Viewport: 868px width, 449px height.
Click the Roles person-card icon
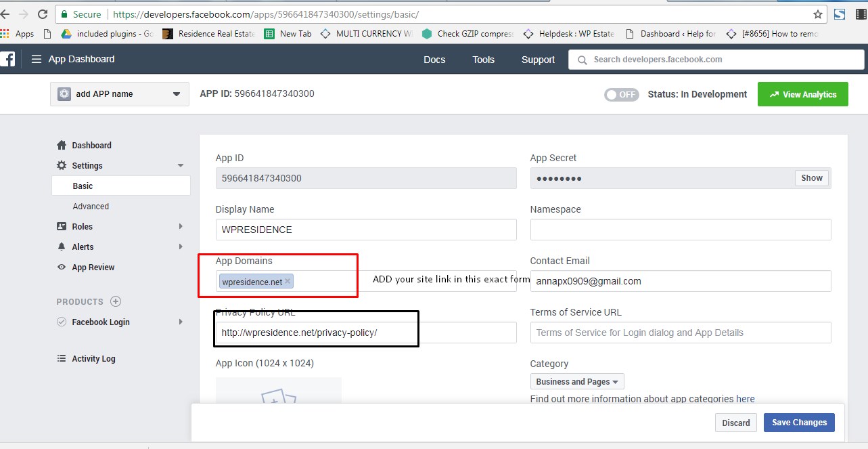tap(62, 226)
